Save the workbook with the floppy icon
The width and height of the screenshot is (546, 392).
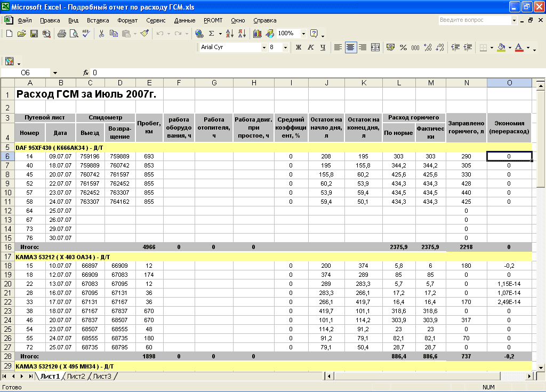coord(34,34)
